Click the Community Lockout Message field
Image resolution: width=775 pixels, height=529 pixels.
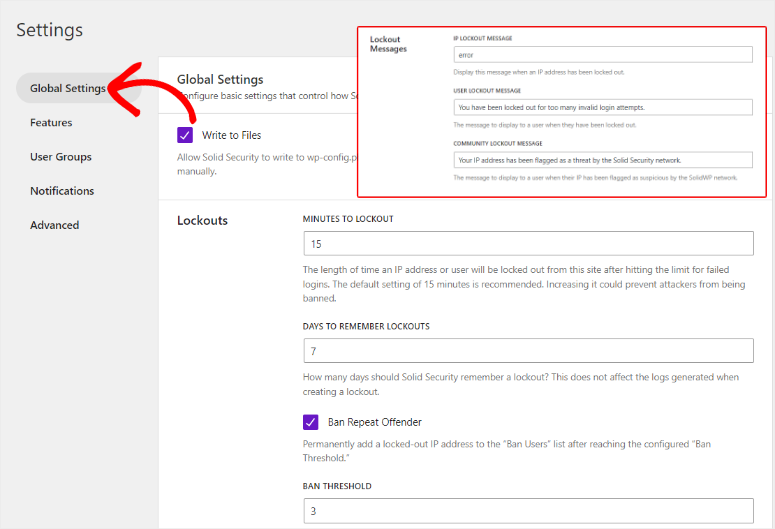point(602,160)
